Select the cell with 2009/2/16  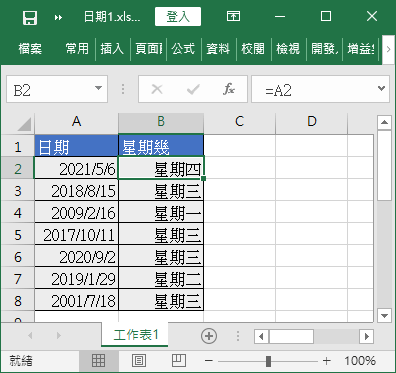(76, 213)
